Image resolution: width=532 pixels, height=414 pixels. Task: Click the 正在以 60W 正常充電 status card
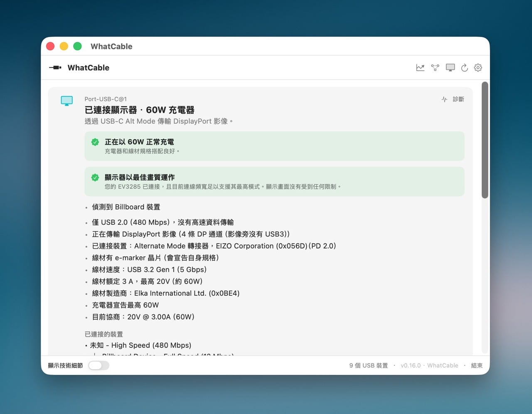point(274,146)
